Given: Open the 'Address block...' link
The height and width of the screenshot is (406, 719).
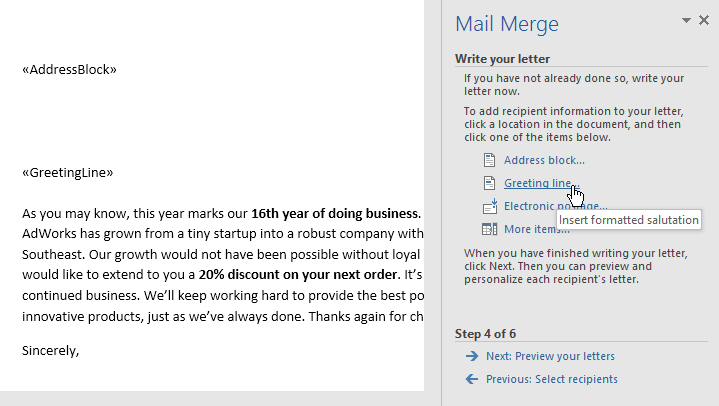Looking at the screenshot, I should click(544, 160).
